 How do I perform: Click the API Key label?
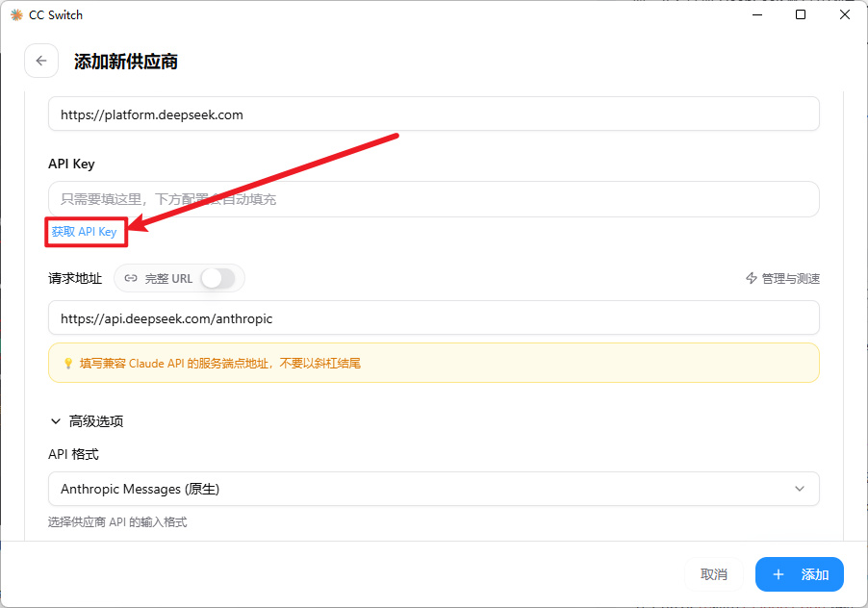[71, 164]
